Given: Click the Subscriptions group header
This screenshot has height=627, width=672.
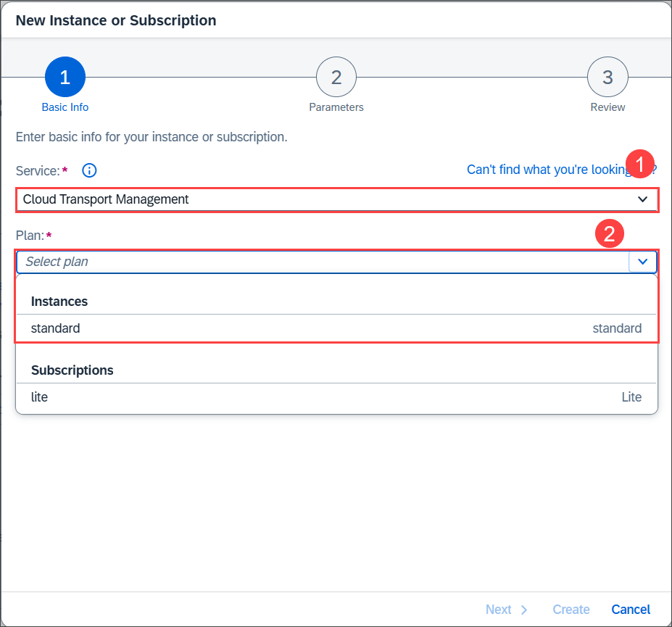Looking at the screenshot, I should (72, 370).
